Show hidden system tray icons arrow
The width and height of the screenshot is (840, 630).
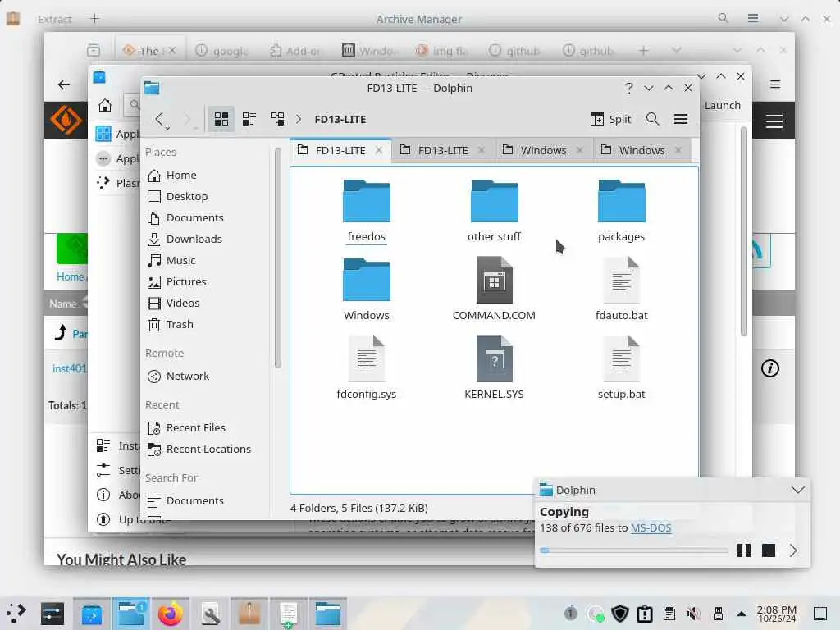coord(742,614)
